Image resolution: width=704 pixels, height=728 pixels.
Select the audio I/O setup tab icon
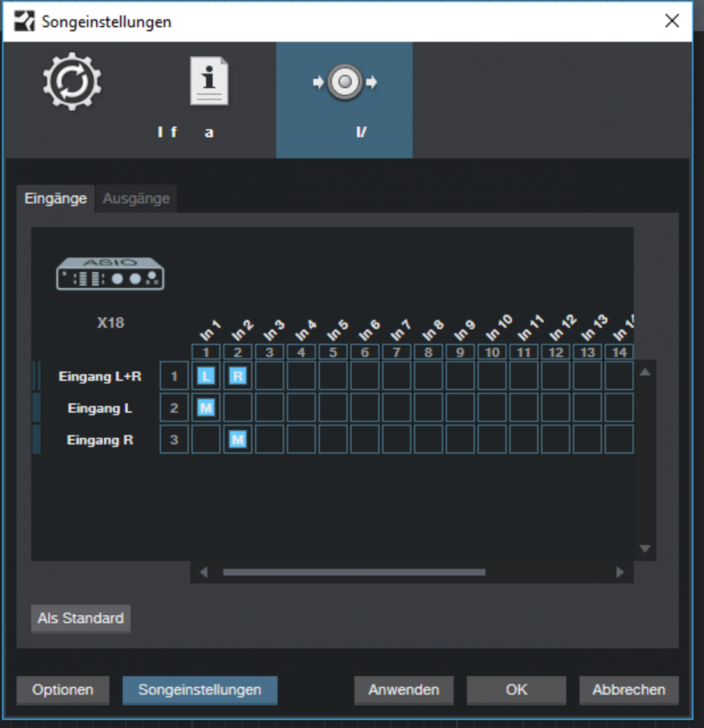tap(344, 82)
